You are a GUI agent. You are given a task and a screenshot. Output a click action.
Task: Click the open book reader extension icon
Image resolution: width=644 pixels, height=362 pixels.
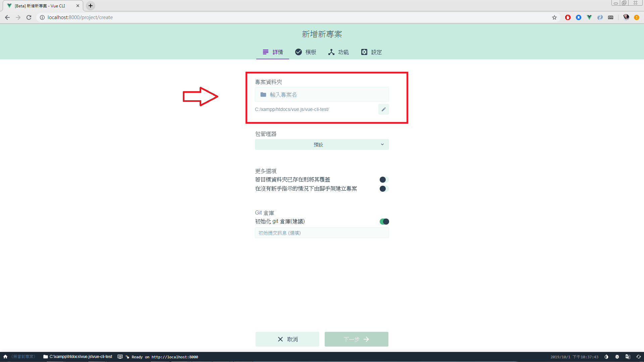point(611,17)
